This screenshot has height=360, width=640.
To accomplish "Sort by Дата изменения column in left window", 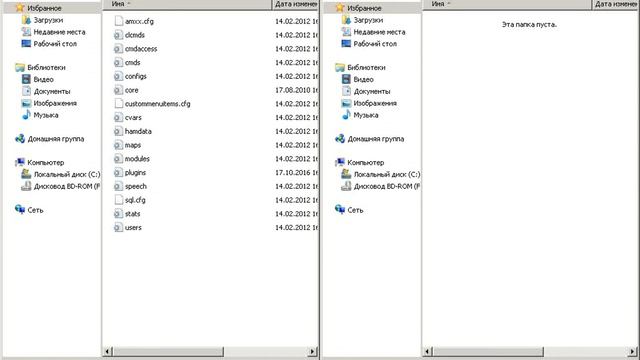I will 296,4.
